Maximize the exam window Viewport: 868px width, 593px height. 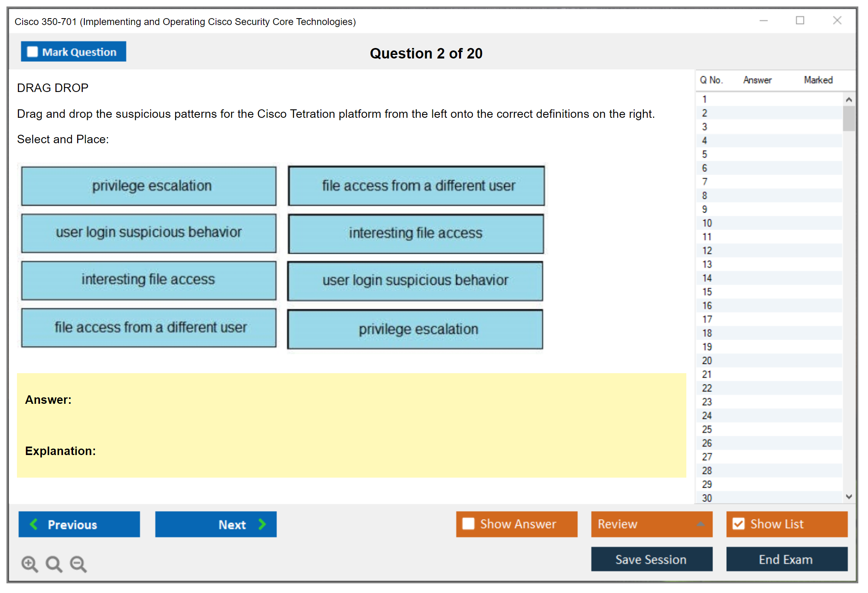click(800, 21)
